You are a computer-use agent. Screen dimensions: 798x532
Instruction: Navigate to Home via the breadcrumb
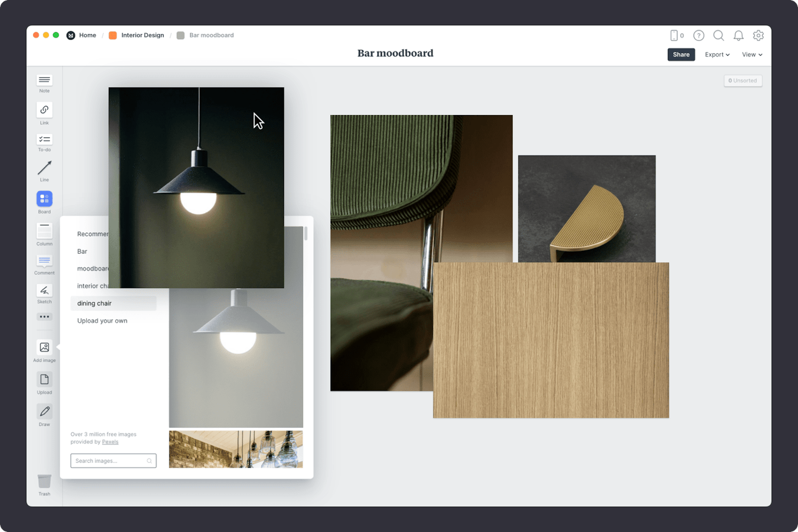pyautogui.click(x=87, y=35)
